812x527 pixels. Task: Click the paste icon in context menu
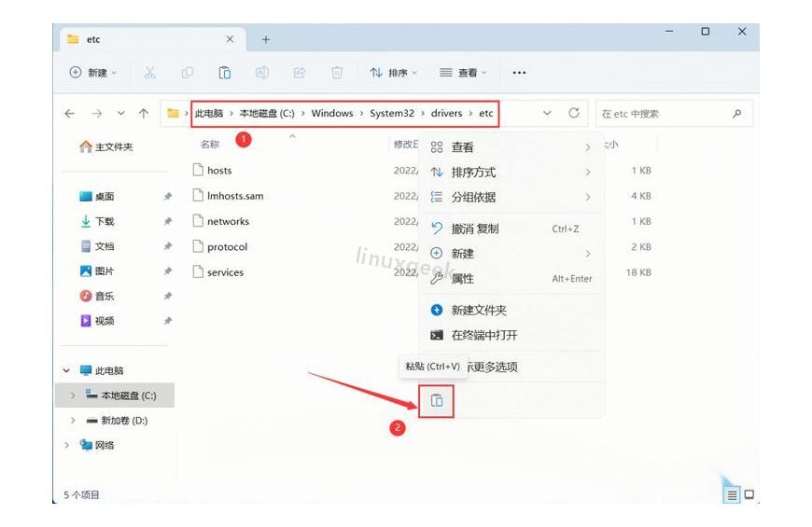(x=437, y=401)
